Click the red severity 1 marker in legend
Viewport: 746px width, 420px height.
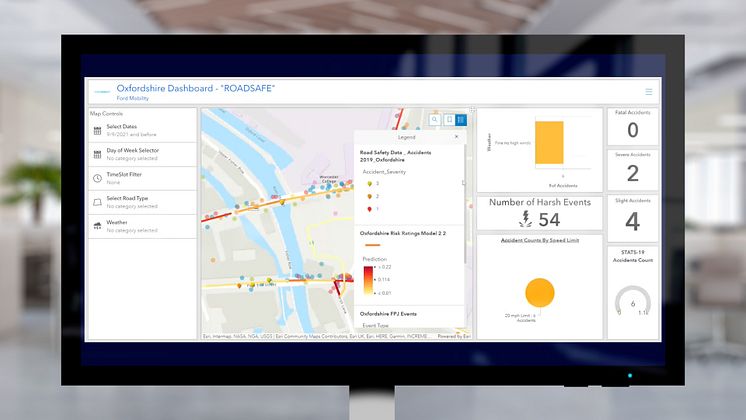[370, 209]
